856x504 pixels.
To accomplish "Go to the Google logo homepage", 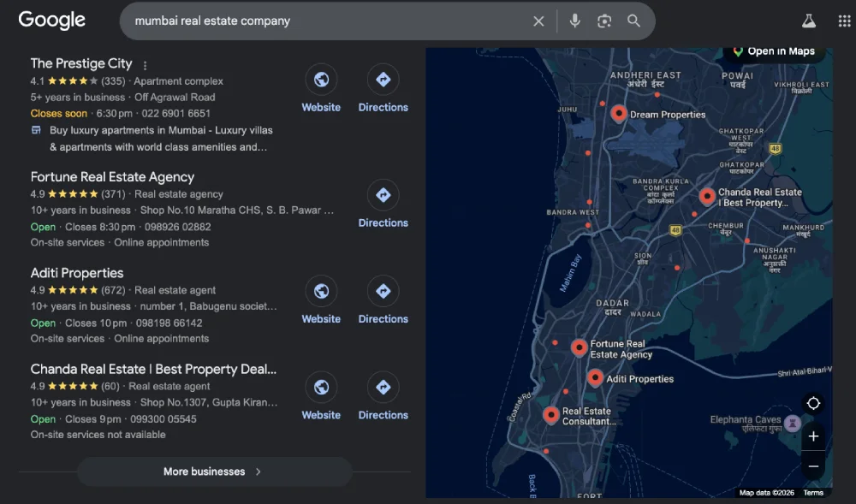I will coord(52,21).
